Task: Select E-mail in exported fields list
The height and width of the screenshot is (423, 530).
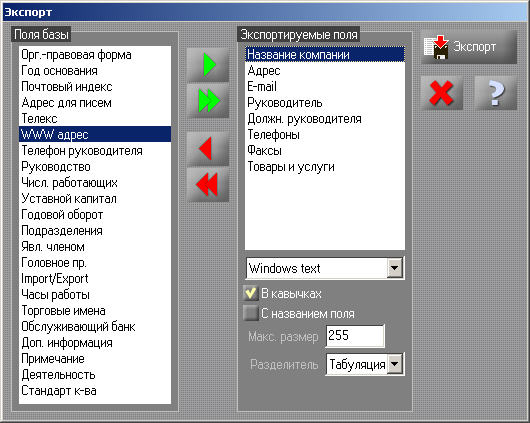Action: [325, 87]
